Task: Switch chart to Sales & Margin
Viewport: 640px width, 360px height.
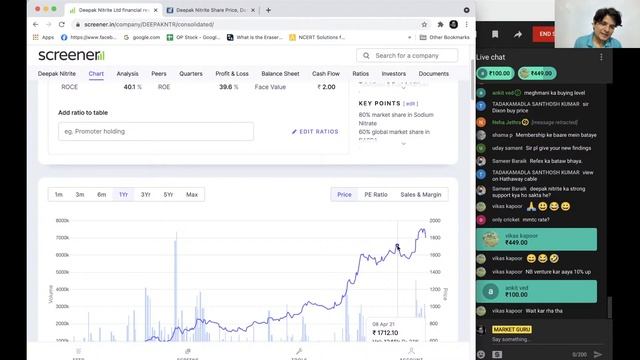Action: (x=421, y=195)
